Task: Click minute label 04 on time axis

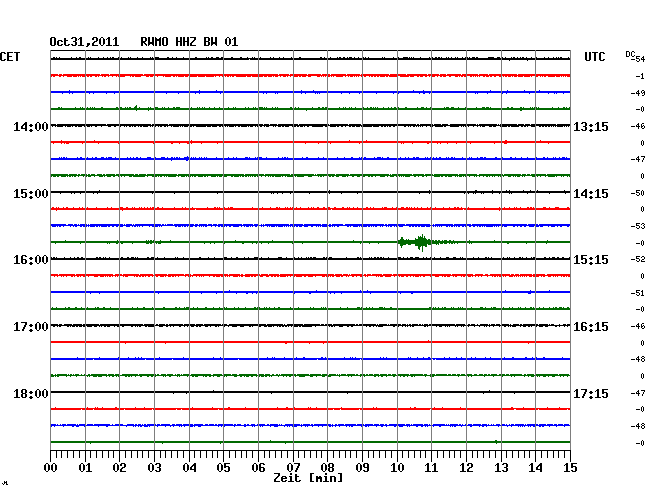Action: coord(189,468)
